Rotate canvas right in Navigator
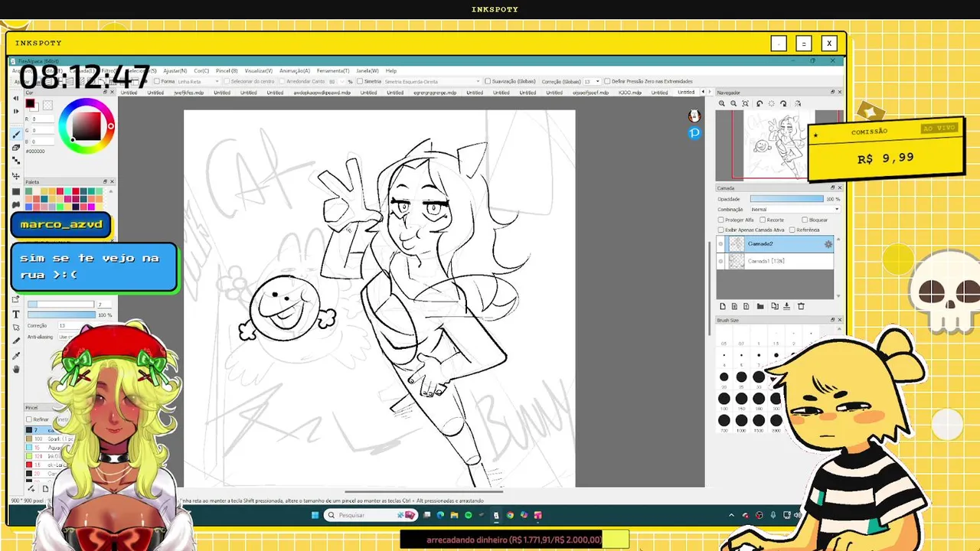The height and width of the screenshot is (551, 980). click(x=783, y=103)
